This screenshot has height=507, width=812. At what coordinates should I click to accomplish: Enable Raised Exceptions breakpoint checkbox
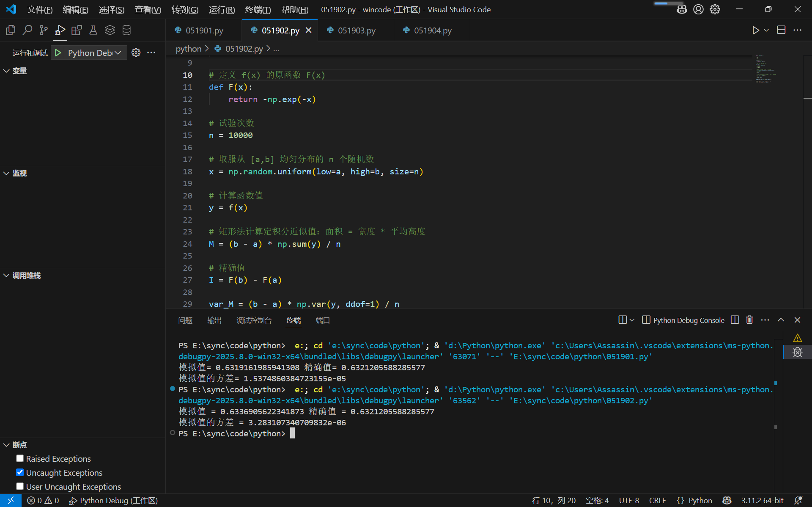point(20,458)
